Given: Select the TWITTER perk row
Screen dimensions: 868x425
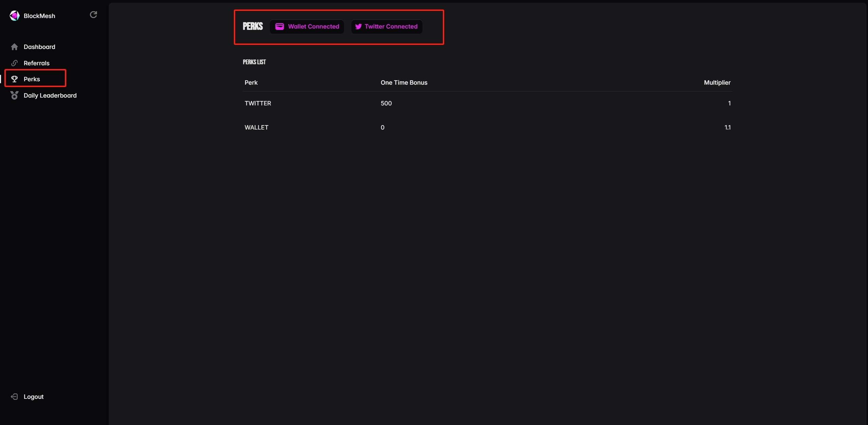Looking at the screenshot, I should 258,103.
